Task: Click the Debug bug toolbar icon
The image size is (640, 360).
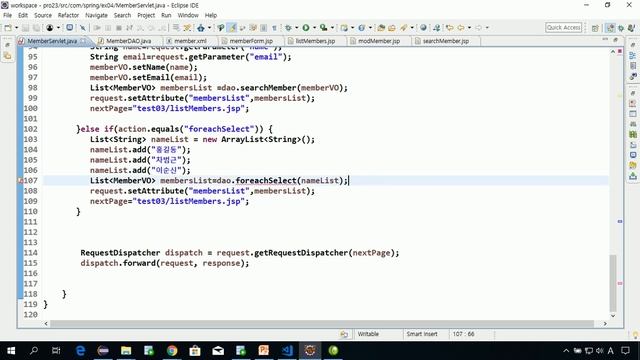Action: click(x=289, y=28)
